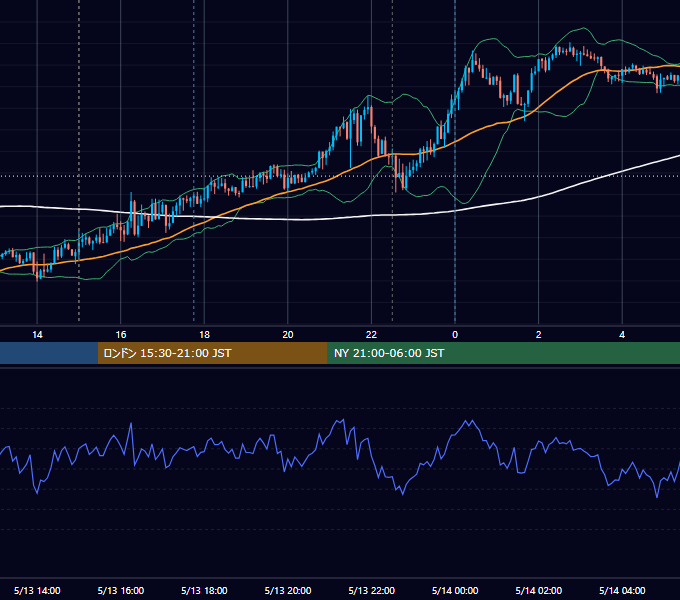Screen dimensions: 680x600
Task: Click the 5/13 20:00 time label
Action: pos(288,590)
